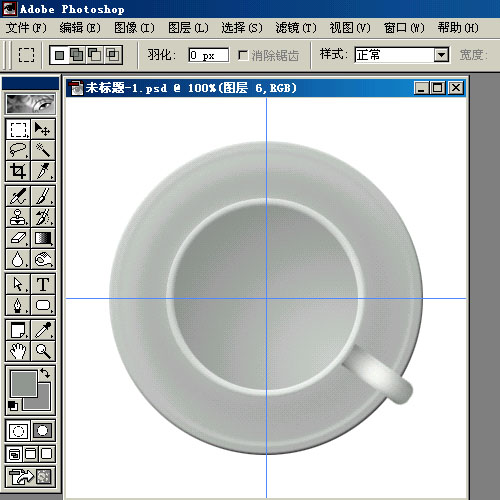The image size is (500, 500).
Task: Open the 文件(F) menu
Action: pos(26,28)
